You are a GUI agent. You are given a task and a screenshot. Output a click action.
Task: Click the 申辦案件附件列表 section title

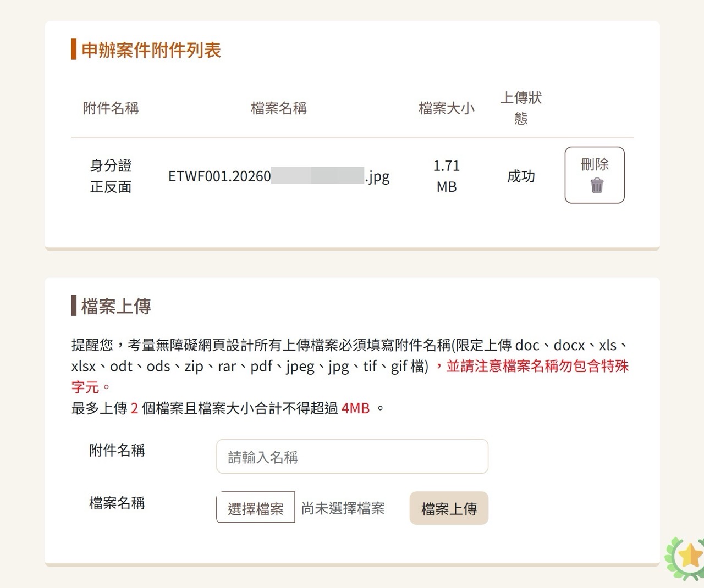(x=151, y=50)
